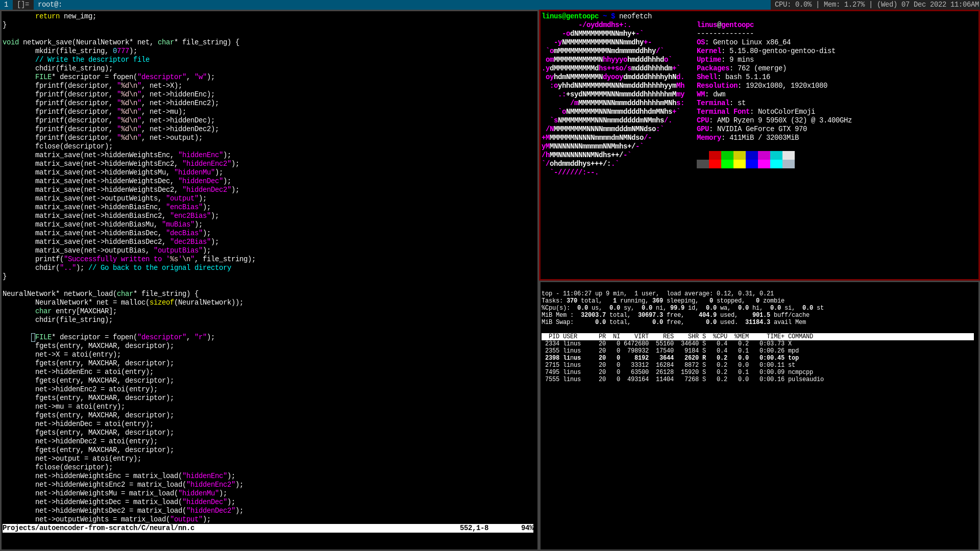This screenshot has height=551, width=980.
Task: Click the yellow color block in neofetch
Action: pyautogui.click(x=739, y=160)
